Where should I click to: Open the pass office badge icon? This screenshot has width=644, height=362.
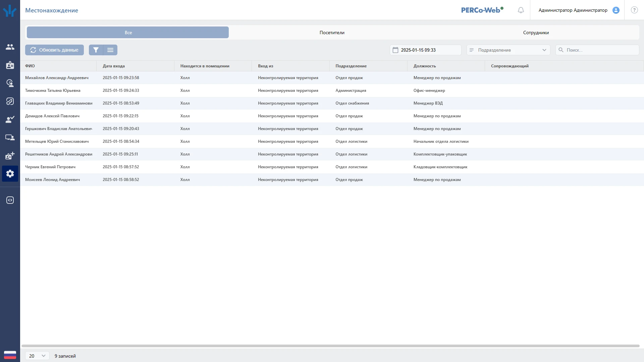[10, 65]
